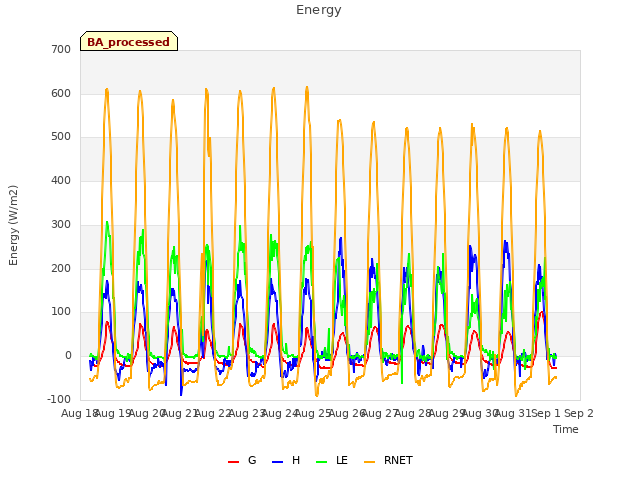Click the Sep 2 x-axis date label
This screenshot has width=640, height=480.
pyautogui.click(x=579, y=413)
